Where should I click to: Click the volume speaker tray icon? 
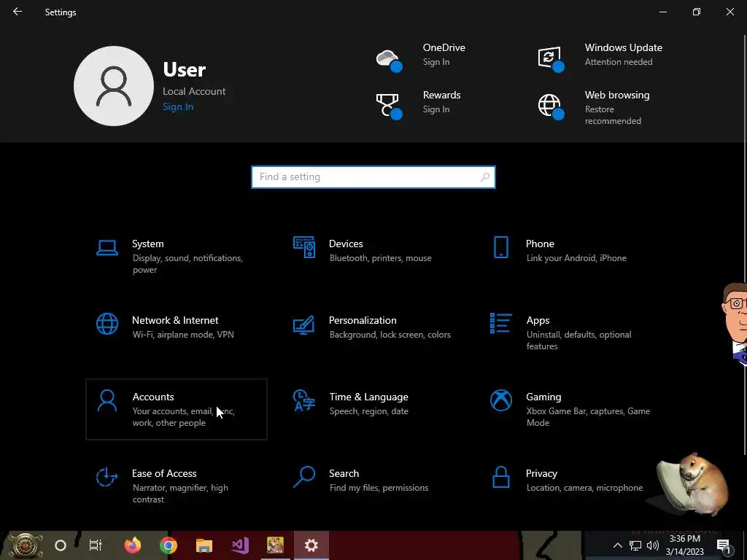tap(653, 545)
